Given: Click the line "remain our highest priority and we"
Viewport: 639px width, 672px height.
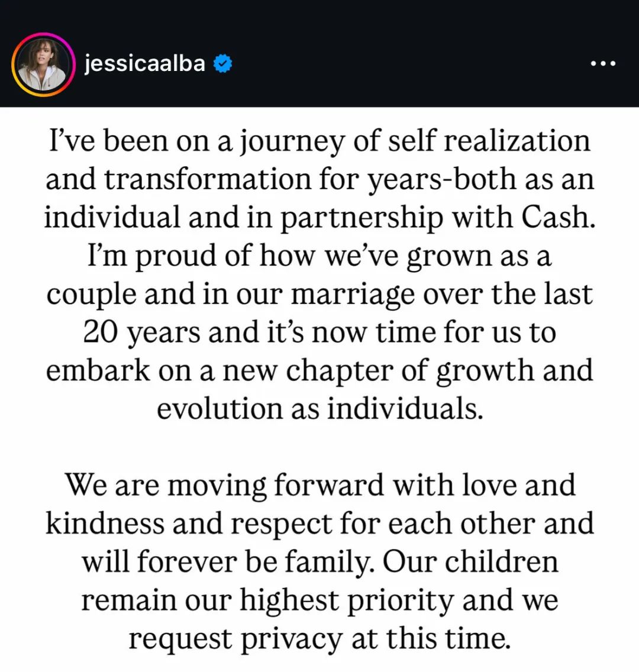Looking at the screenshot, I should coord(319,600).
